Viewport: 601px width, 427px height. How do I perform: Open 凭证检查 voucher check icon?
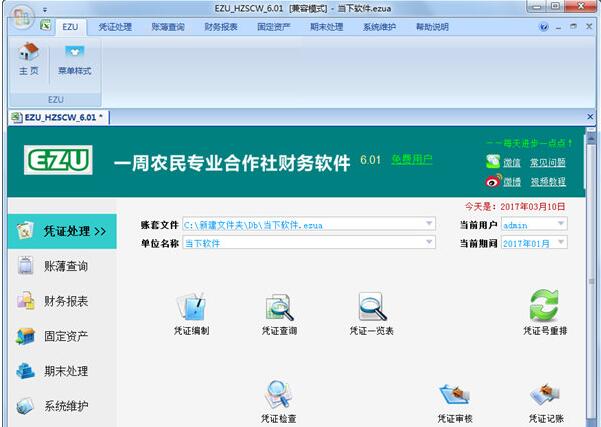pos(279,401)
